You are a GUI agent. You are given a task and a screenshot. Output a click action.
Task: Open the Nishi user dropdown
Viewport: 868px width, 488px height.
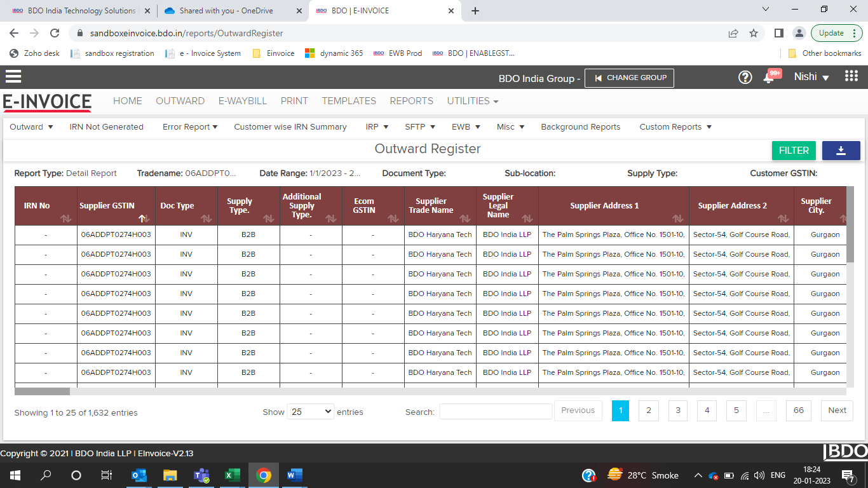(811, 77)
